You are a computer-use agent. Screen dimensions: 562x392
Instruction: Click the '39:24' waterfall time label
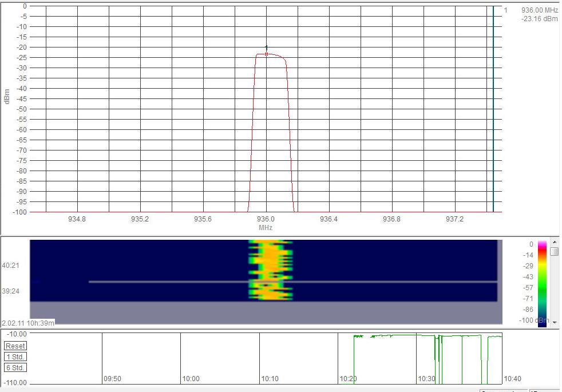pos(10,291)
